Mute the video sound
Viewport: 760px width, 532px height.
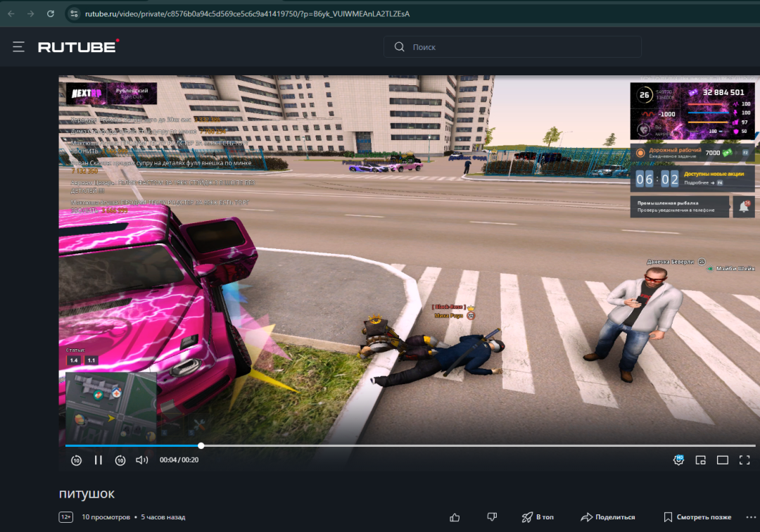[x=141, y=460]
